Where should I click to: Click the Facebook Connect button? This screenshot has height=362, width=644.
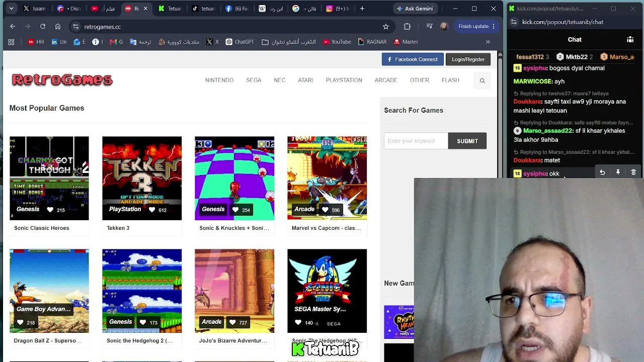pos(413,59)
